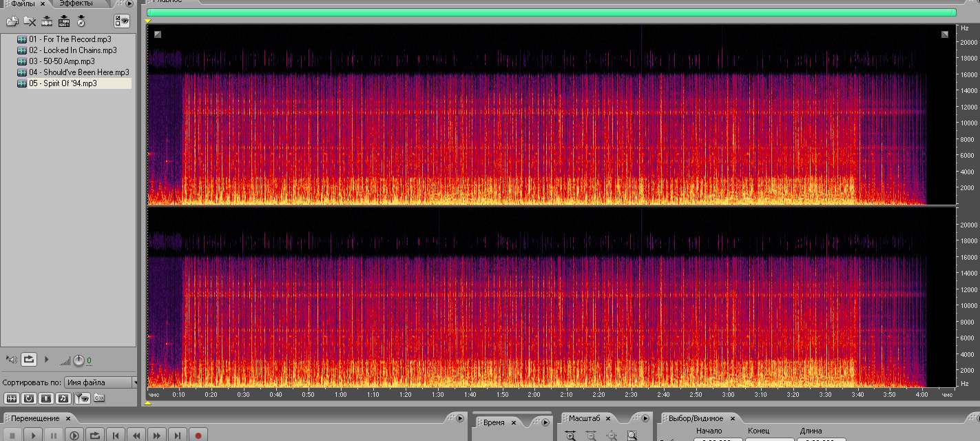Screen dimensions: 980x441
Task: Toggle show audio files filter button
Action: point(11,398)
